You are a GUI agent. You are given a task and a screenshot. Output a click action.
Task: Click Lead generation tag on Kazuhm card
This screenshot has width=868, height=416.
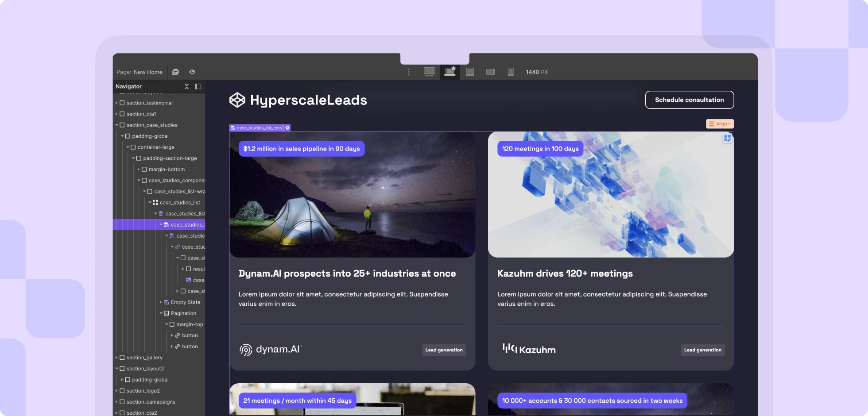point(702,350)
